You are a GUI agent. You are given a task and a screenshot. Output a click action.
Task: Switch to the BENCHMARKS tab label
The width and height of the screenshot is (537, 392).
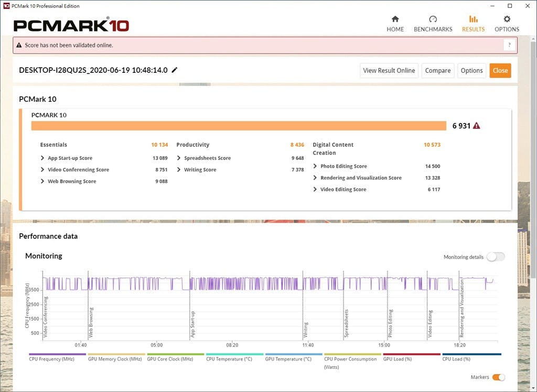(433, 29)
